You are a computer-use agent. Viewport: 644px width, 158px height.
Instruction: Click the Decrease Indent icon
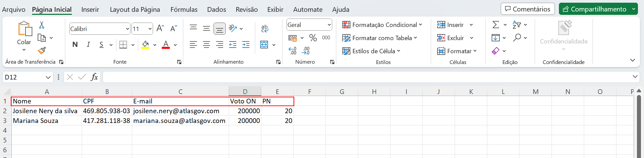233,44
